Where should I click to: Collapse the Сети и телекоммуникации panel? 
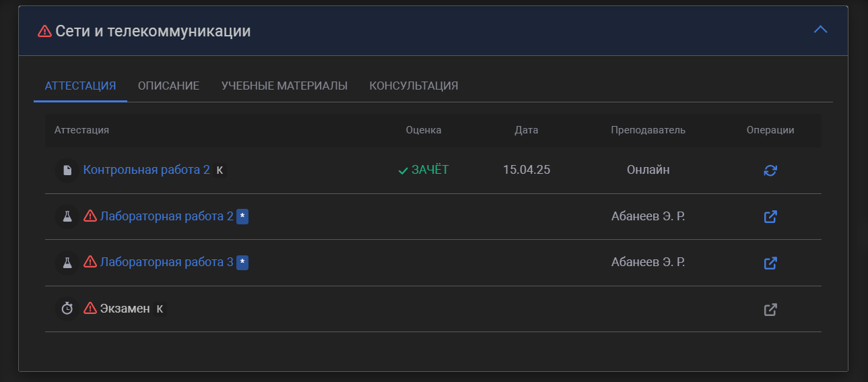(x=820, y=30)
